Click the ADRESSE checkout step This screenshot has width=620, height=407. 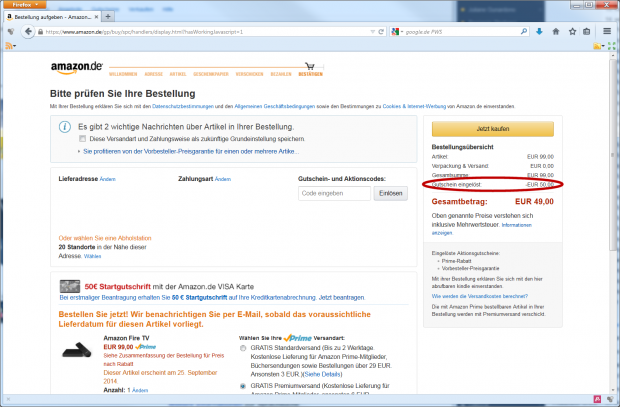click(153, 74)
